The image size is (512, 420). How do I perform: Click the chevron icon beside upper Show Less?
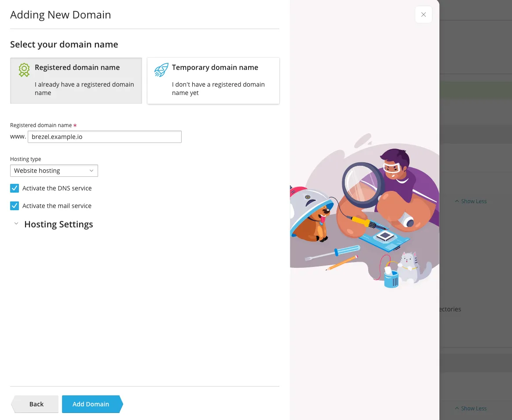tap(457, 201)
